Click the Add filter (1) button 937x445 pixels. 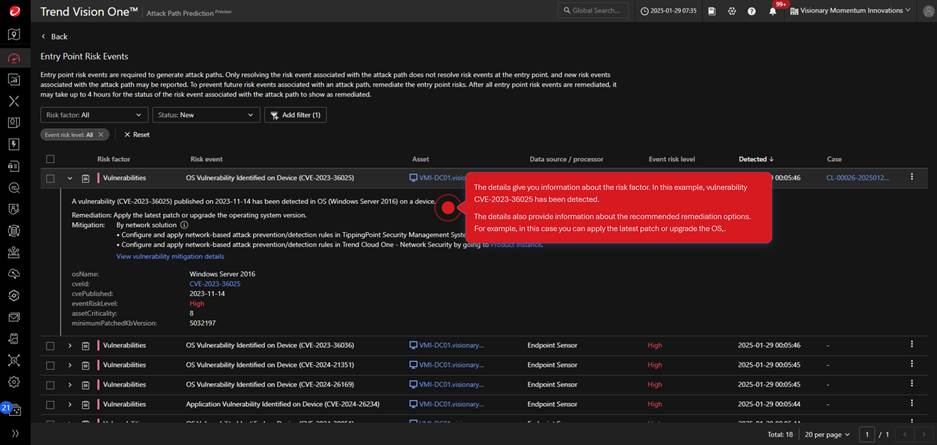click(x=295, y=115)
